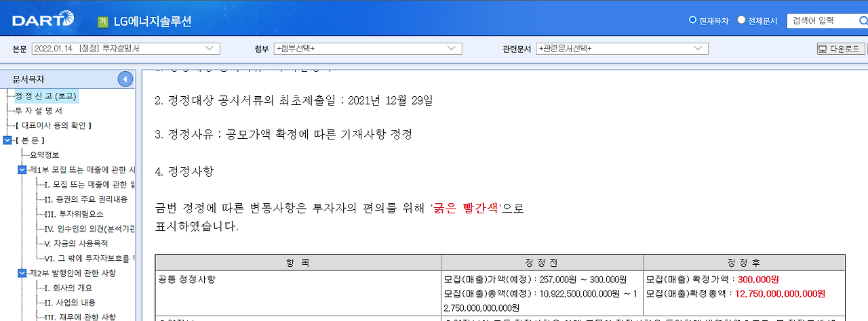The height and width of the screenshot is (321, 868).
Task: Click the 정 정 전 table header
Action: click(x=542, y=263)
